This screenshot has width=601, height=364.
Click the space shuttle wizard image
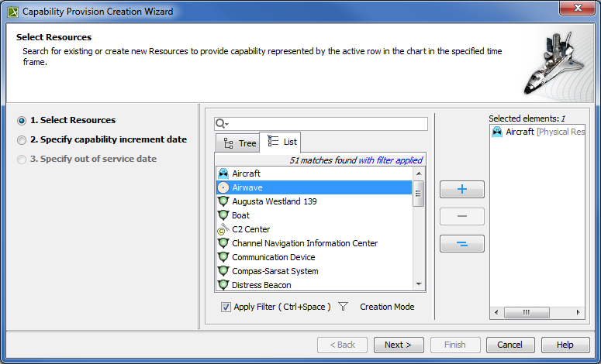coord(554,64)
